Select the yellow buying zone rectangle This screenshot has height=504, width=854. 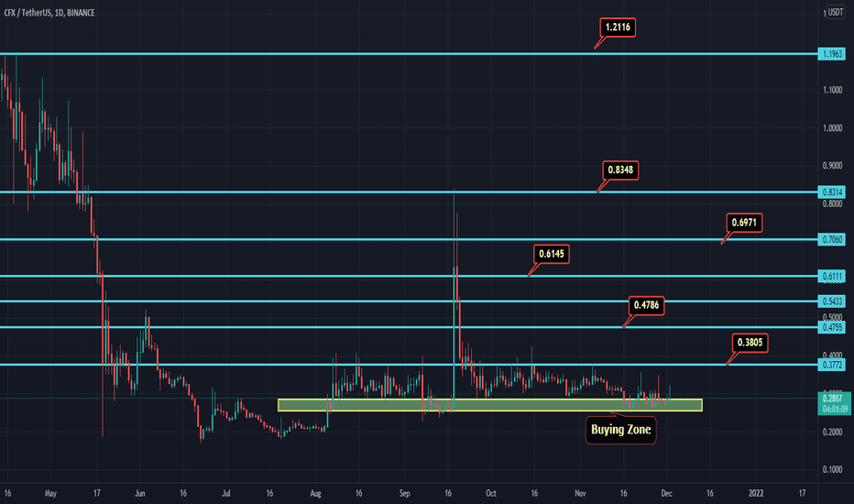(x=489, y=405)
